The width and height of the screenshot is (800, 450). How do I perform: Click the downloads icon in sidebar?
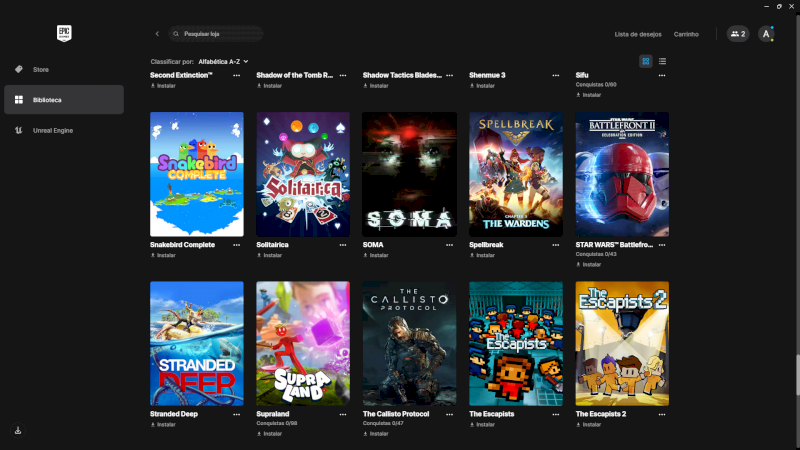pos(18,430)
